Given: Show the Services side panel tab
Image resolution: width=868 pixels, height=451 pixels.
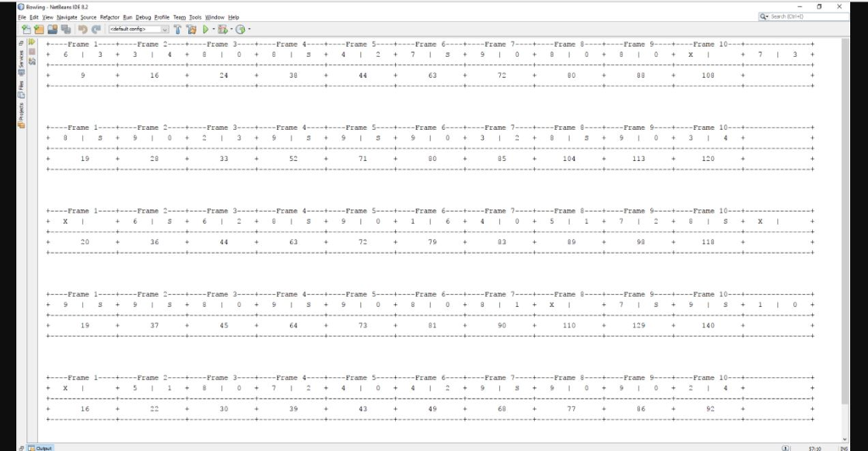Looking at the screenshot, I should (21, 62).
